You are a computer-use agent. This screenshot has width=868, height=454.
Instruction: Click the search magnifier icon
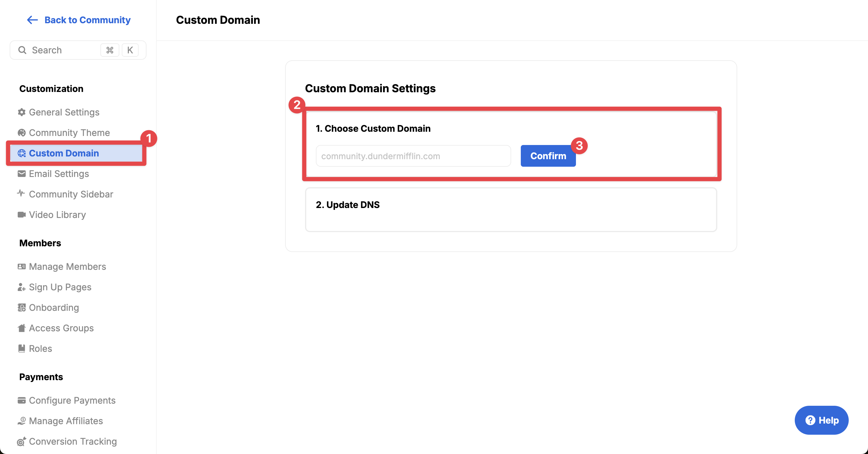pos(22,50)
